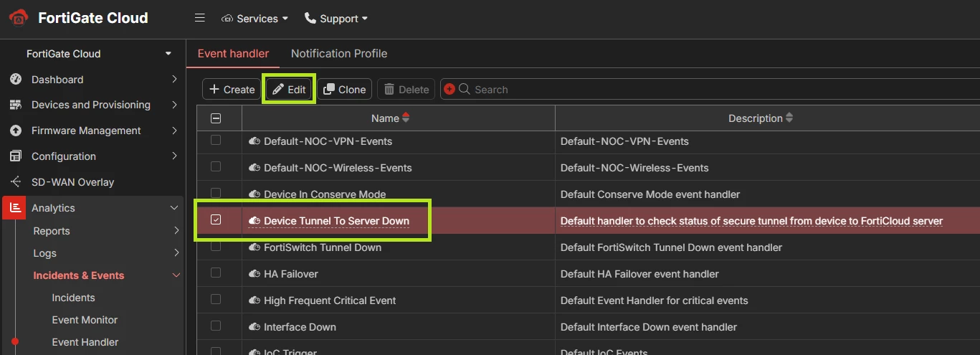Check the FortiSwitch Tunnel Down checkbox
Image resolution: width=980 pixels, height=355 pixels.
[x=216, y=246]
